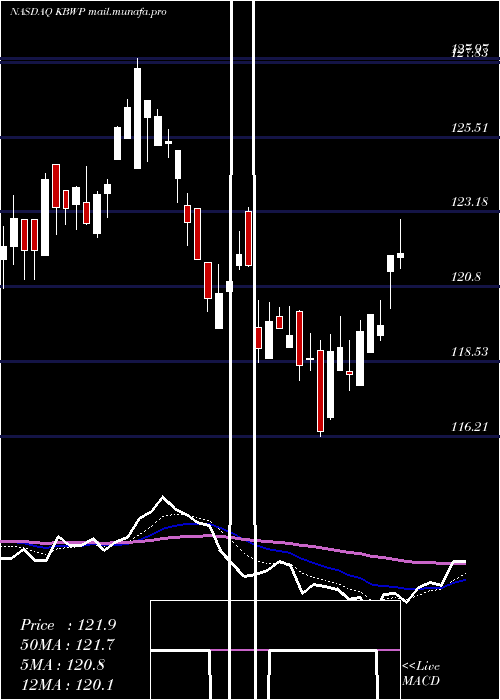The height and width of the screenshot is (700, 500).
Task: Click the '12MA : 120.1' readout
Action: tap(67, 684)
